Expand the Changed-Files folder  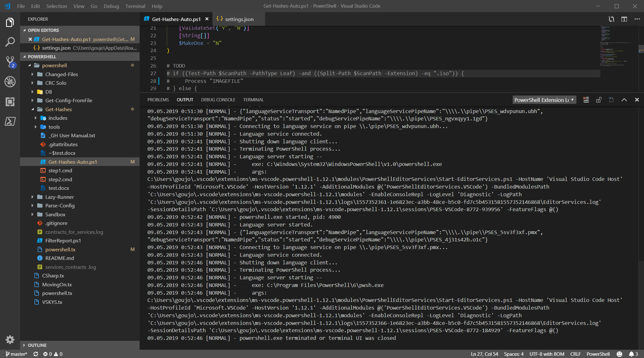point(61,74)
